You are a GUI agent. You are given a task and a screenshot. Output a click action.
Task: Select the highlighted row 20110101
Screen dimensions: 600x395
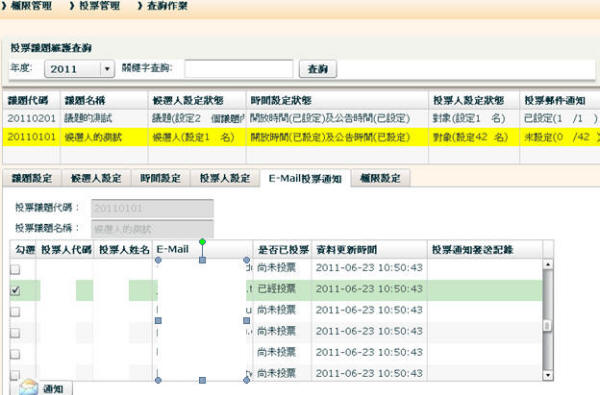[x=301, y=137]
